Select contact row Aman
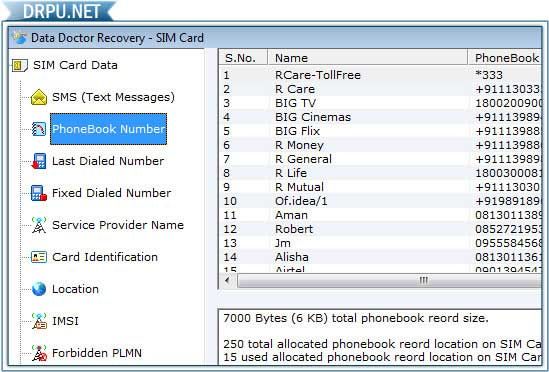 coord(380,215)
